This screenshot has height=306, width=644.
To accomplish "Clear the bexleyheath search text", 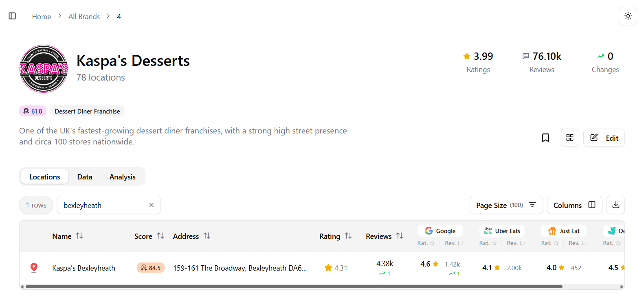I will coord(151,205).
